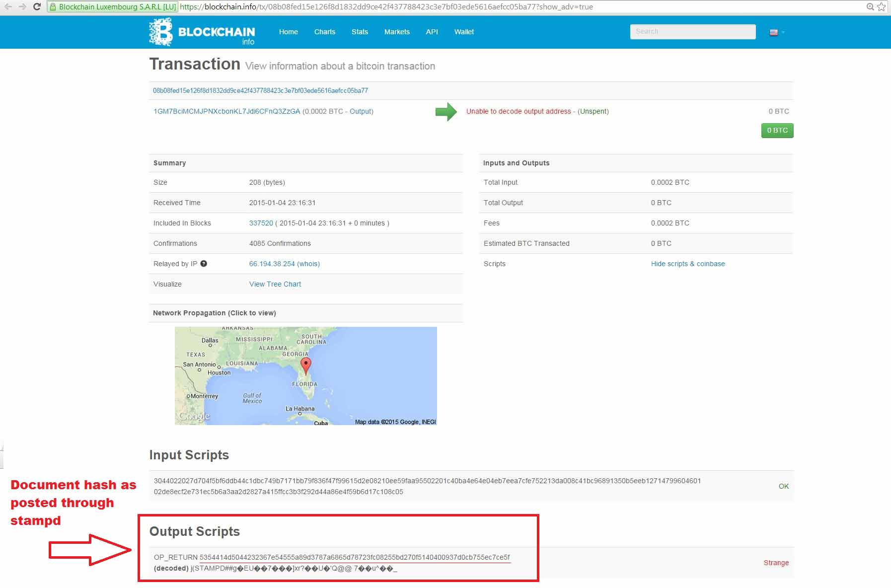Image resolution: width=891 pixels, height=588 pixels.
Task: Click the Summary table header
Action: pos(169,163)
